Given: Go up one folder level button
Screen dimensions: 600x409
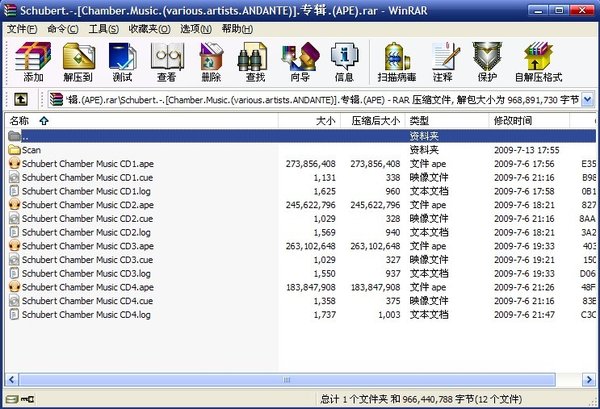Looking at the screenshot, I should click(21, 99).
